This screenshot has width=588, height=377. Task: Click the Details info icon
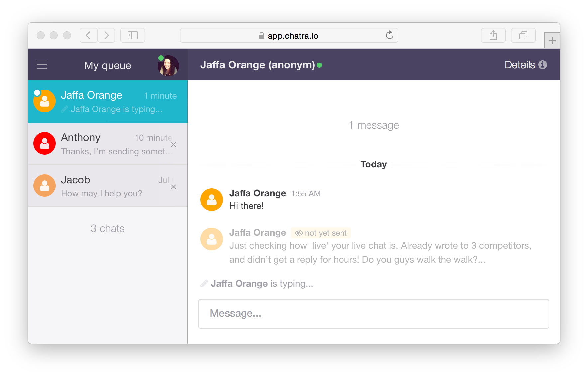tap(542, 65)
